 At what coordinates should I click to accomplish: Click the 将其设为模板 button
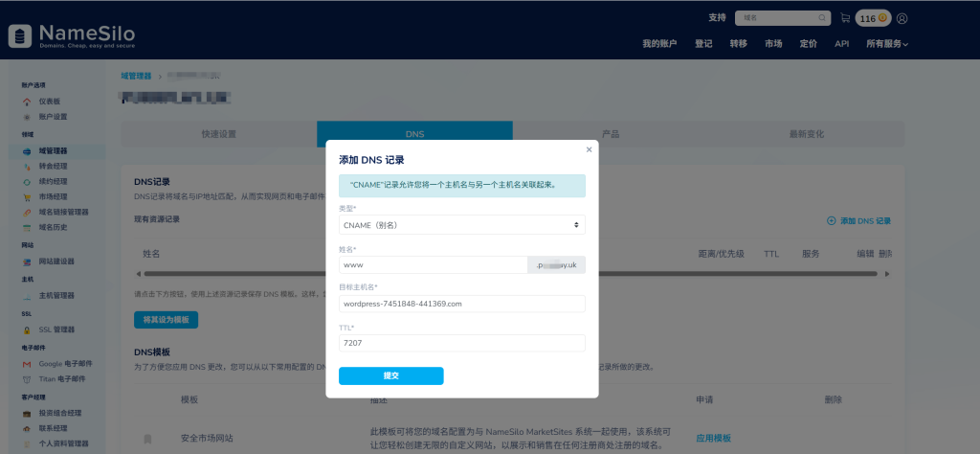(x=166, y=320)
